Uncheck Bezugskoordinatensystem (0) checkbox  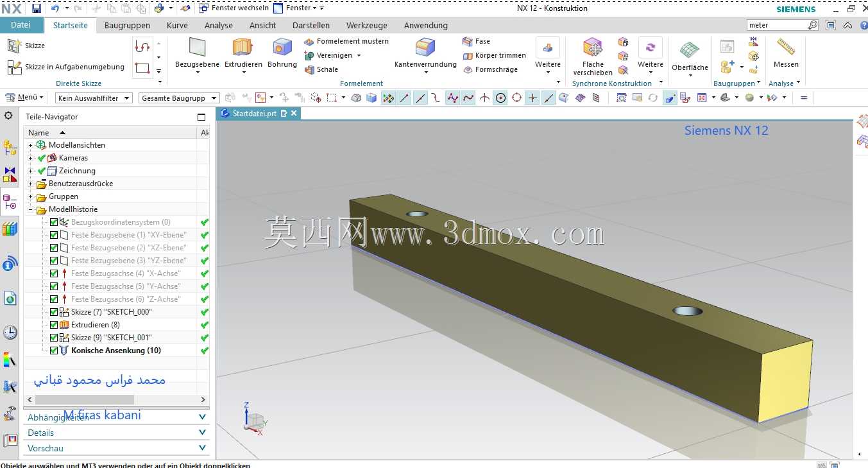[54, 222]
